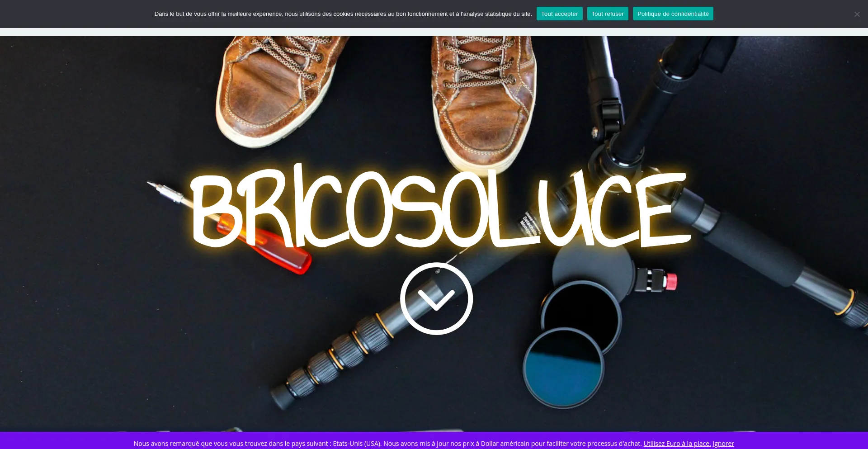Screen dimensions: 868x449
Task: Switch prices using Utilisez Euro link
Action: point(677,444)
